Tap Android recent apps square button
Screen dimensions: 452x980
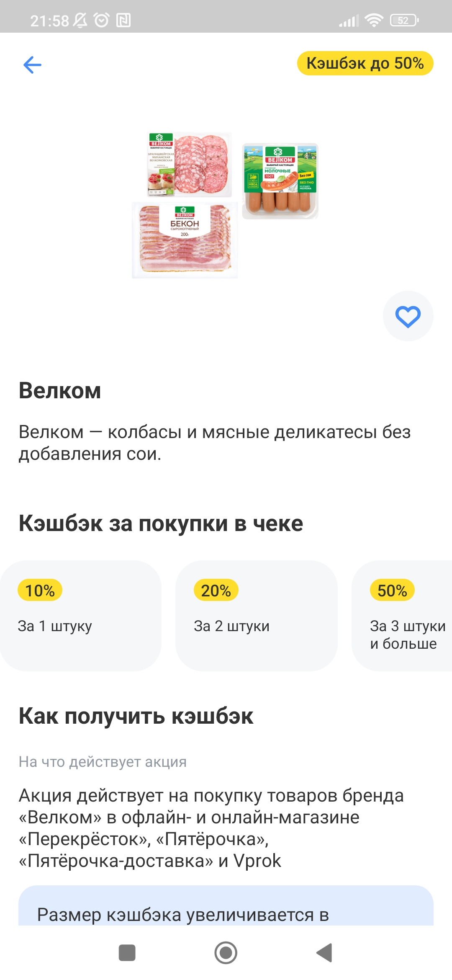(127, 953)
